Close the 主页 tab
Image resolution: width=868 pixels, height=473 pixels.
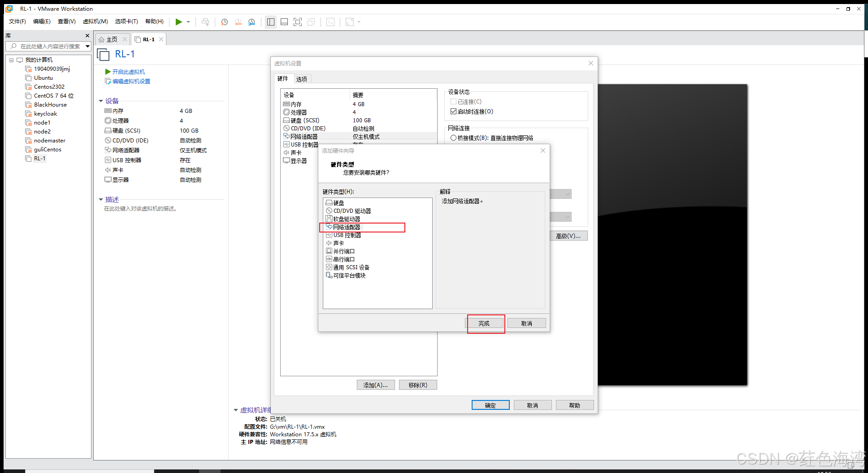click(x=125, y=39)
